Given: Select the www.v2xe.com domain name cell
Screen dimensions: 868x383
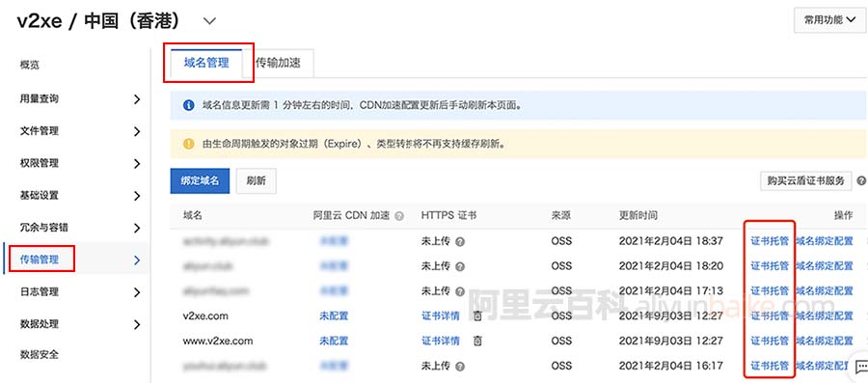Looking at the screenshot, I should (x=218, y=341).
